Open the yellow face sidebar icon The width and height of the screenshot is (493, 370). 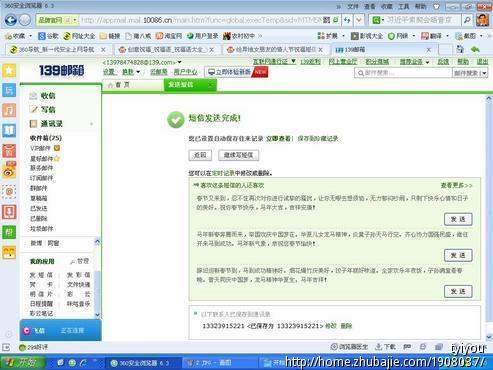pos(9,253)
